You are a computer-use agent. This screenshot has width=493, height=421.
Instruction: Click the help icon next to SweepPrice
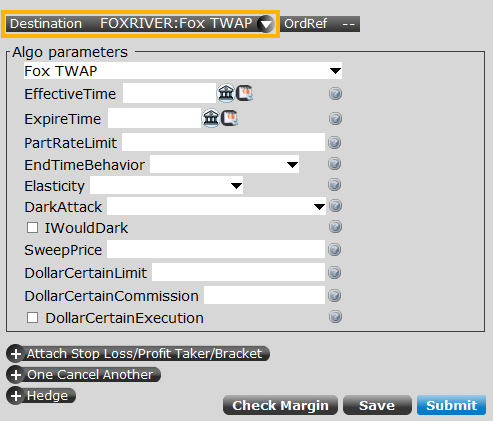tap(335, 250)
